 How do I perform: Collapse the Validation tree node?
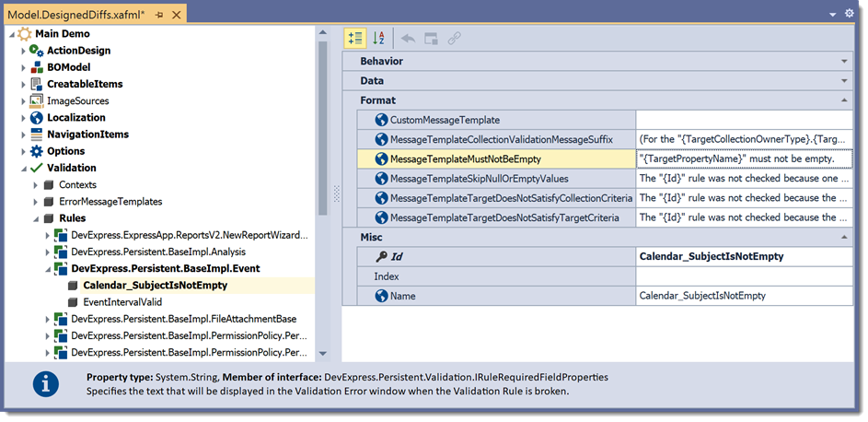tap(24, 169)
